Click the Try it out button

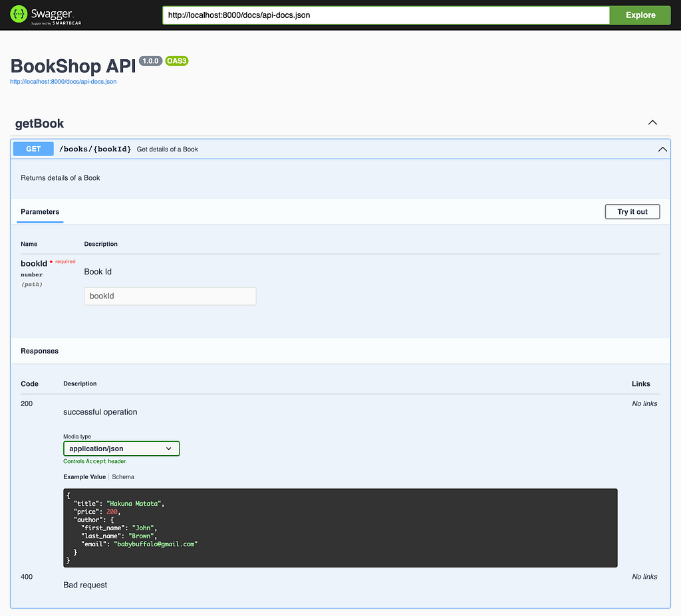pos(632,212)
